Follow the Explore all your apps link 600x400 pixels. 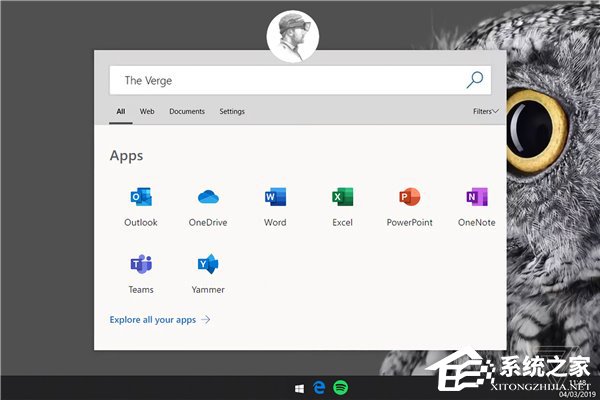click(160, 320)
